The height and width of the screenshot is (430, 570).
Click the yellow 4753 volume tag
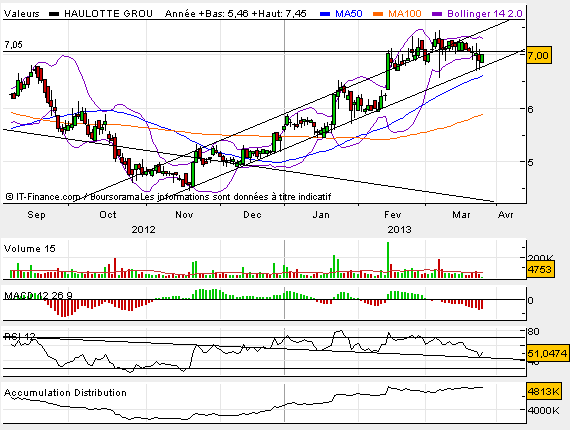(540, 270)
